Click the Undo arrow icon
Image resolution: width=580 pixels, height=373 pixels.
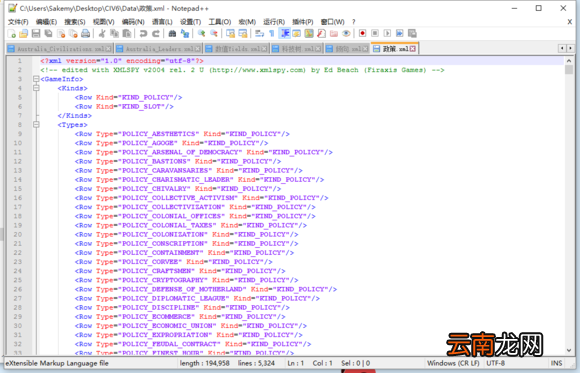[143, 34]
